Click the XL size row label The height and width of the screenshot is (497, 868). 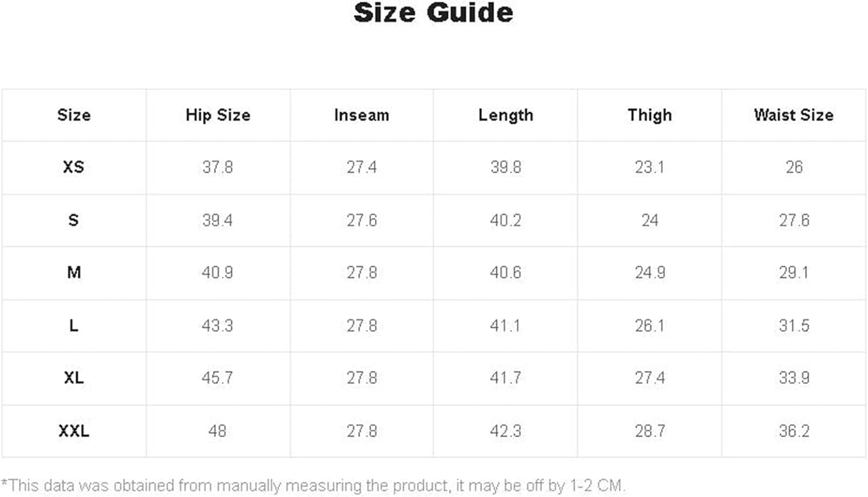click(x=73, y=378)
